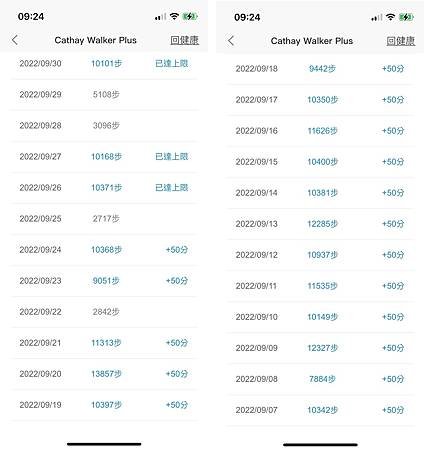
Task: Select 13857步 entry for 2022/09/20
Action: coord(106,374)
